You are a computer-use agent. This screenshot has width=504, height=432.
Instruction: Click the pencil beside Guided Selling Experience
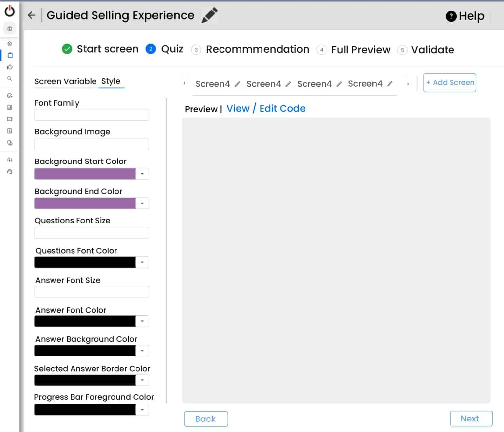tap(209, 15)
